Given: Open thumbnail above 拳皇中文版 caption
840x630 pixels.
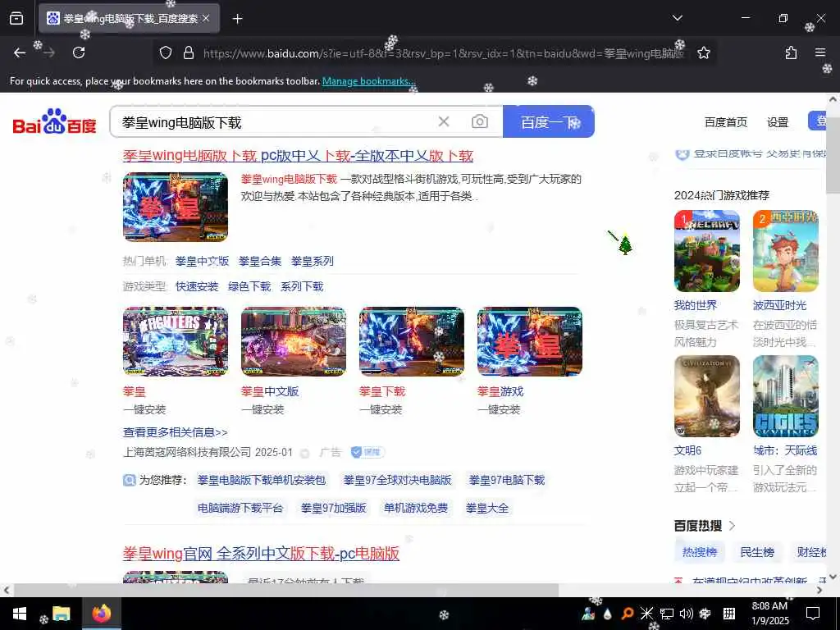Looking at the screenshot, I should 294,341.
